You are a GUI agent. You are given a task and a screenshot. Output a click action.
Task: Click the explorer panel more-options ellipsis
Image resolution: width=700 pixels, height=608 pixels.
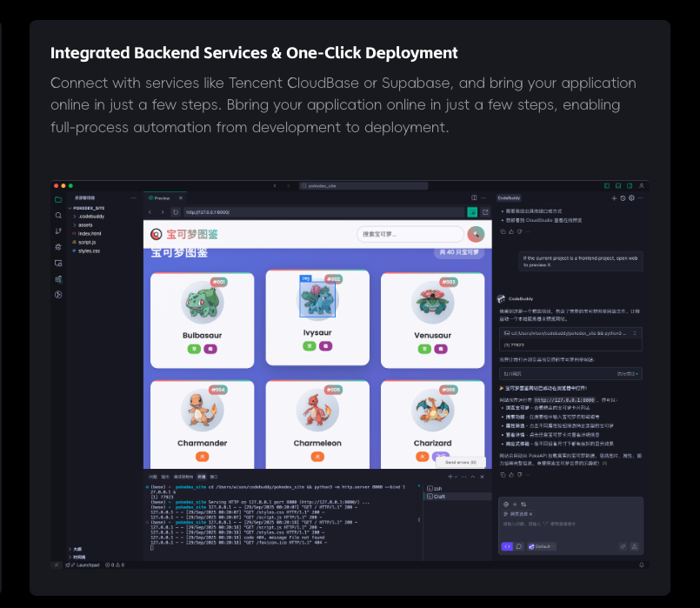click(134, 197)
